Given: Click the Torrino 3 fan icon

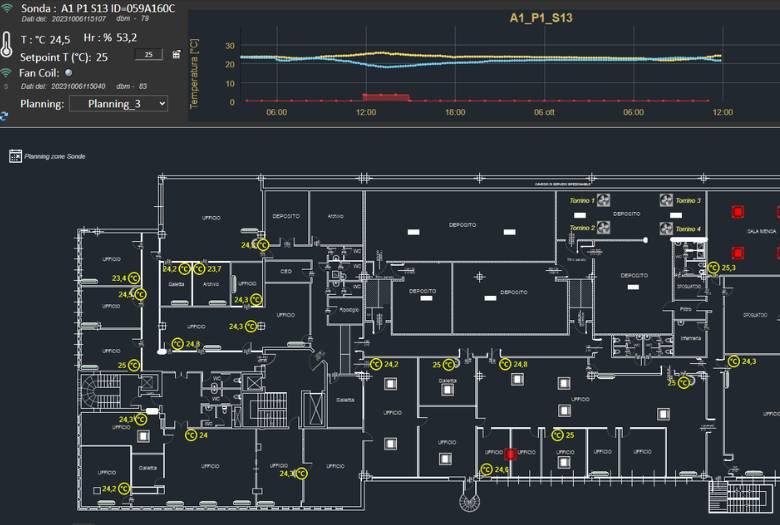Looking at the screenshot, I should (666, 201).
